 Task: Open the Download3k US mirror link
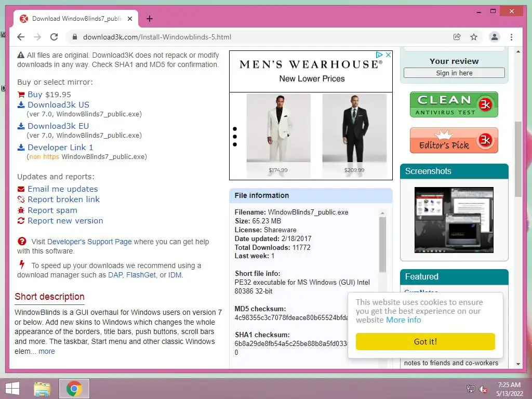(x=58, y=105)
